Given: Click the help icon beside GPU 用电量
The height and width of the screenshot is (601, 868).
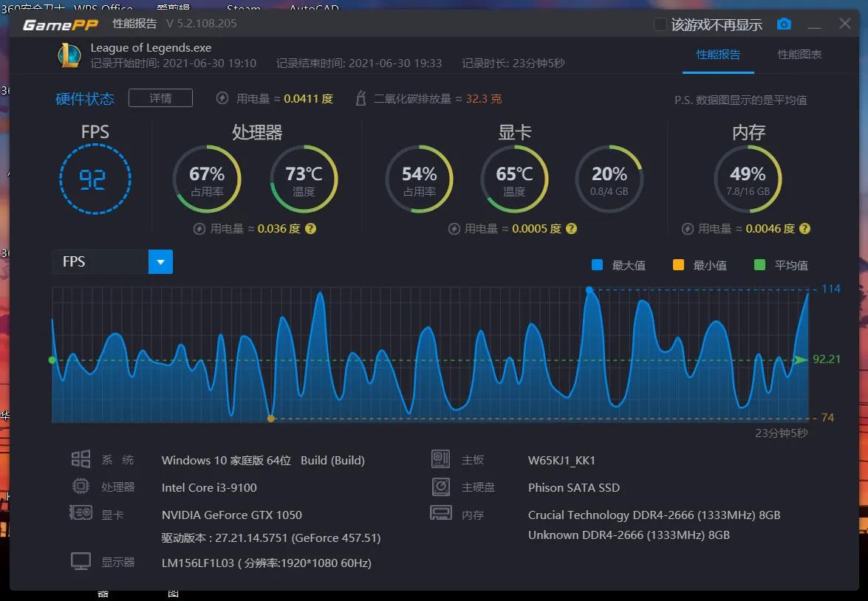Looking at the screenshot, I should [571, 229].
